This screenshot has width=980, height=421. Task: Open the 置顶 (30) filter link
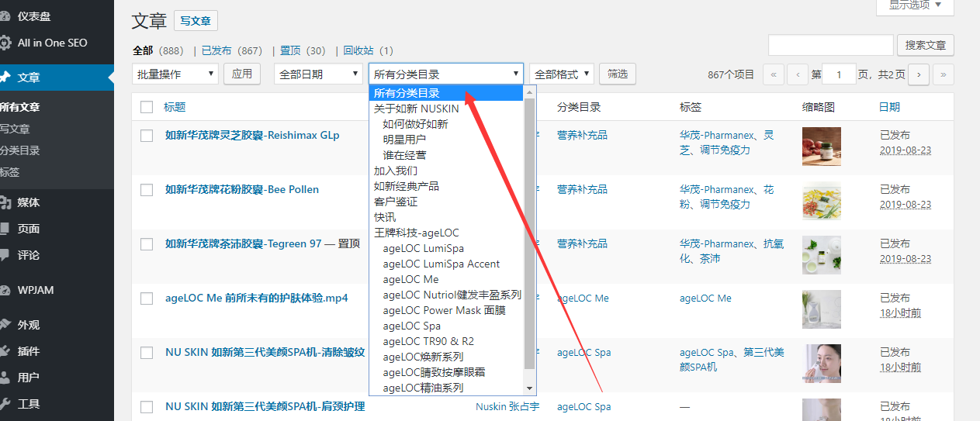(303, 50)
